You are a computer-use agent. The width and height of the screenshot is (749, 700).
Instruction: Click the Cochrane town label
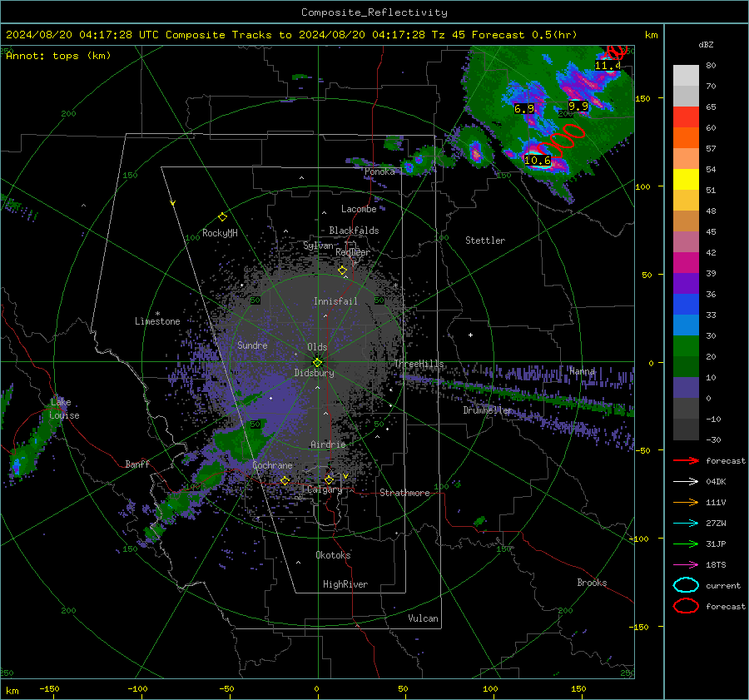pos(272,465)
